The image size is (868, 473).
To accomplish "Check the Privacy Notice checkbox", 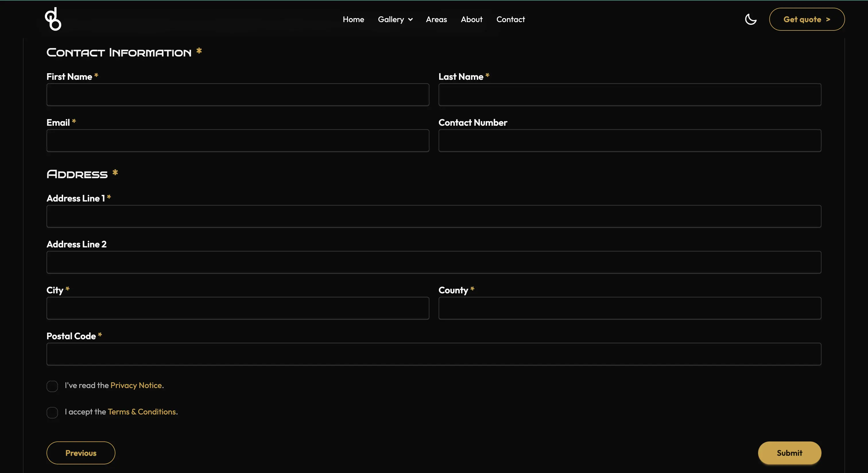I will point(52,386).
